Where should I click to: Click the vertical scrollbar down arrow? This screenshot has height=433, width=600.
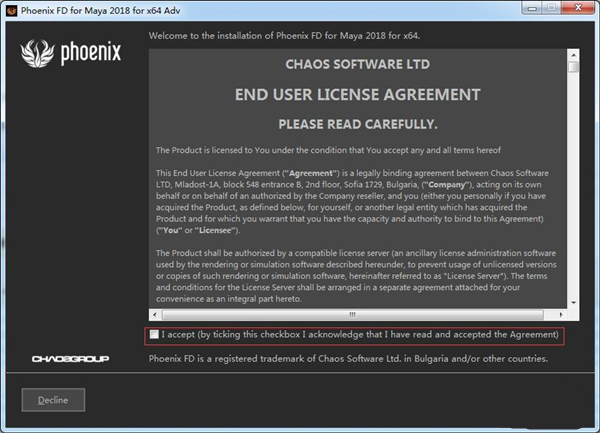573,303
